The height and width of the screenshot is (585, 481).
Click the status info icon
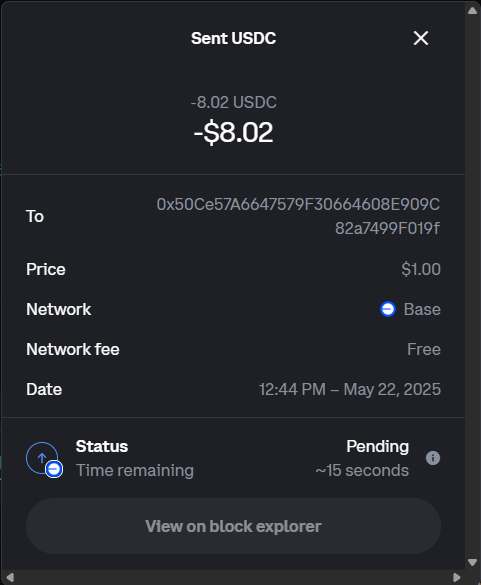tap(433, 458)
